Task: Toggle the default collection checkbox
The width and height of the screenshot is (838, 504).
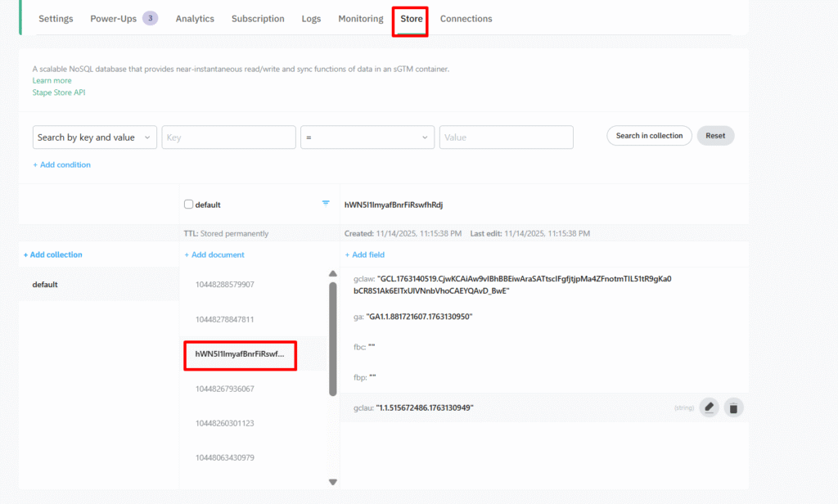Action: (x=189, y=205)
